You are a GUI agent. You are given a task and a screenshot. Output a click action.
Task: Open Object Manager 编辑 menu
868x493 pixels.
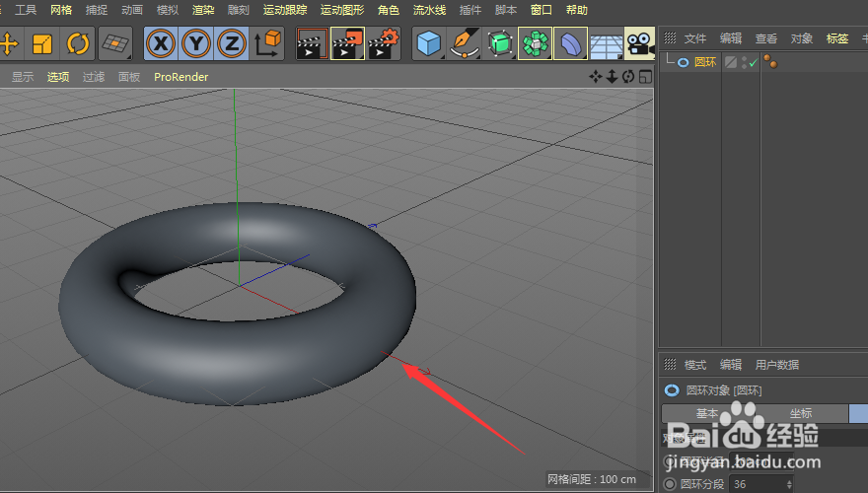pyautogui.click(x=731, y=38)
